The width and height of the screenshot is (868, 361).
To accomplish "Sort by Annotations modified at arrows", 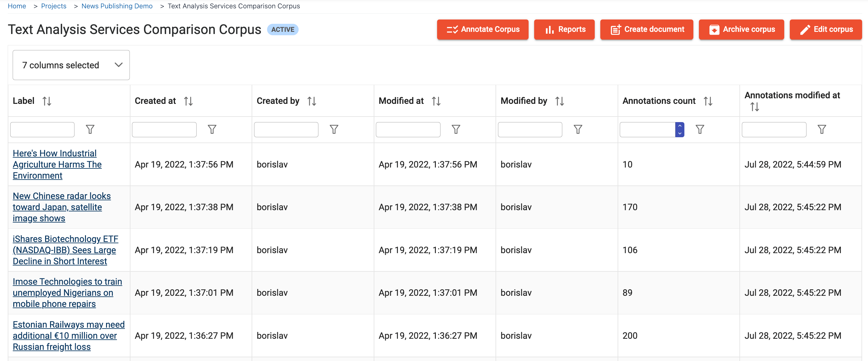I will [x=755, y=107].
